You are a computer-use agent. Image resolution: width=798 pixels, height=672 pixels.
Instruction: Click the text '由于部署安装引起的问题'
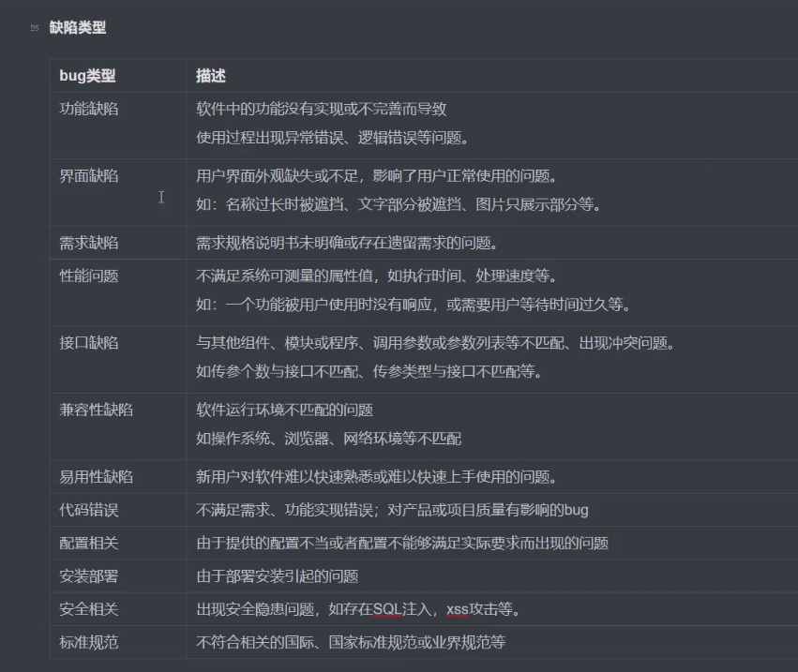point(278,575)
